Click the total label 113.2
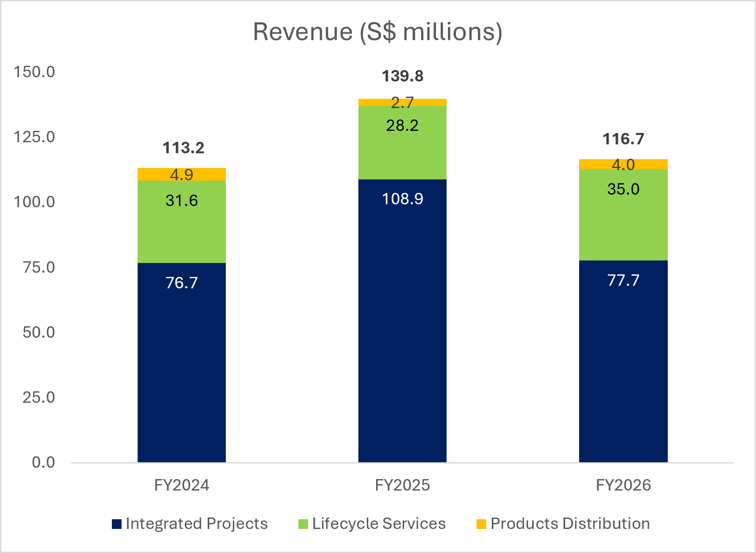The height and width of the screenshot is (553, 756). pos(184,148)
